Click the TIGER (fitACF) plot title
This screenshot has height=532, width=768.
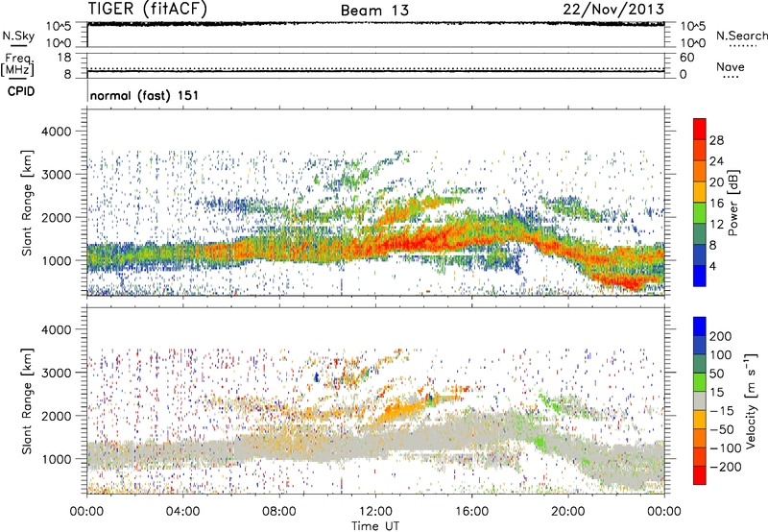[148, 9]
